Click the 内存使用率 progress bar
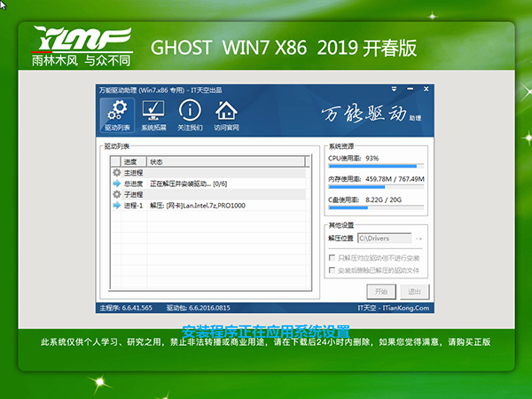 tap(376, 187)
